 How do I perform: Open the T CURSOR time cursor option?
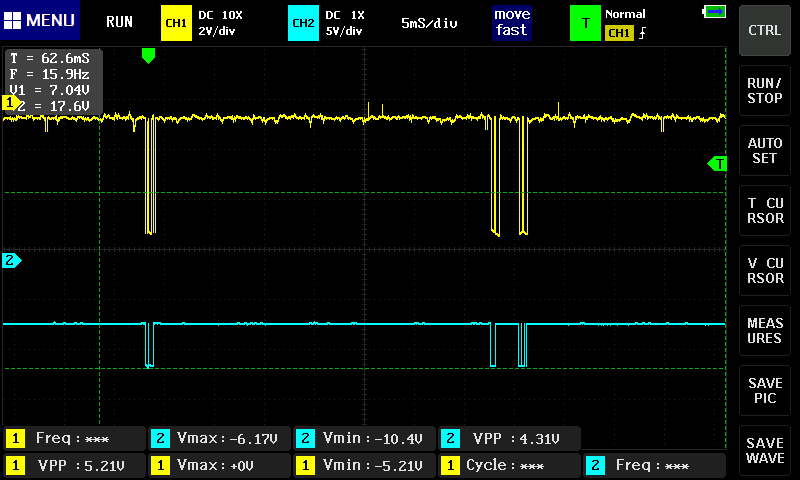coord(765,210)
